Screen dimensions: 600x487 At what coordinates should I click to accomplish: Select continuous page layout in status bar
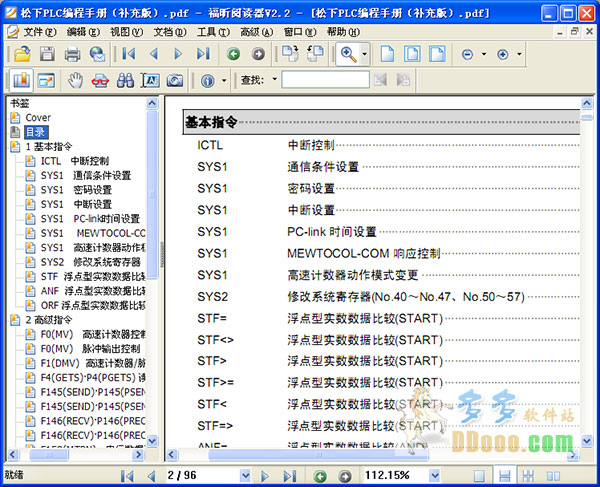(x=504, y=476)
